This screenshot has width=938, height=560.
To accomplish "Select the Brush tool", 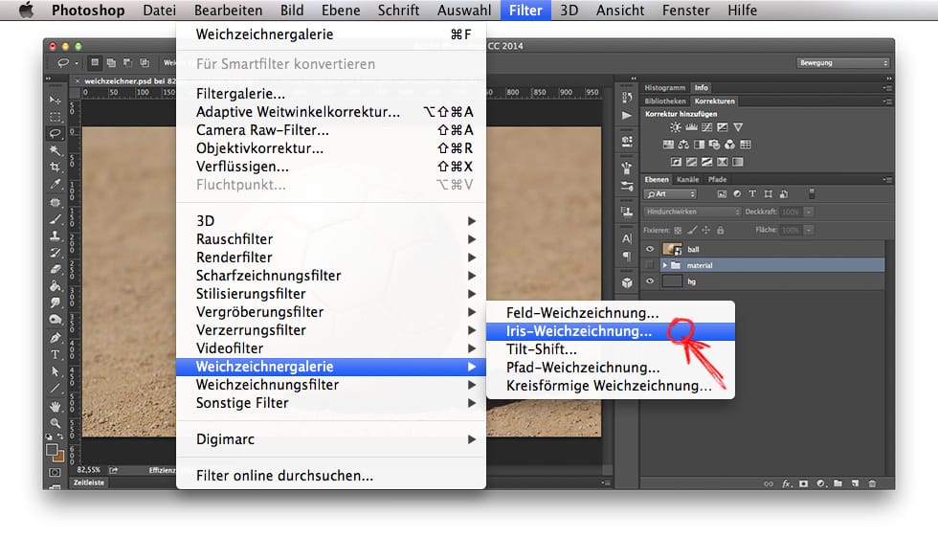I will (56, 219).
